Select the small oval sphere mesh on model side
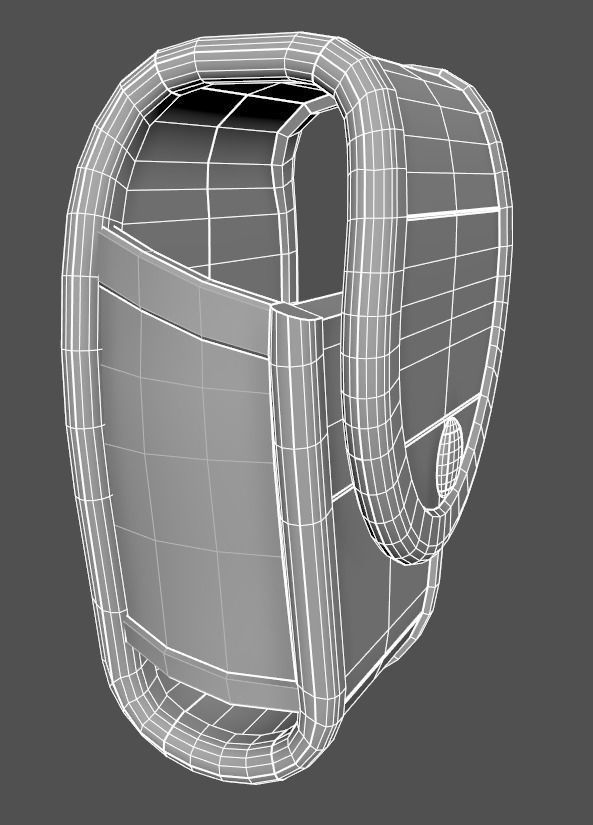 click(x=450, y=457)
